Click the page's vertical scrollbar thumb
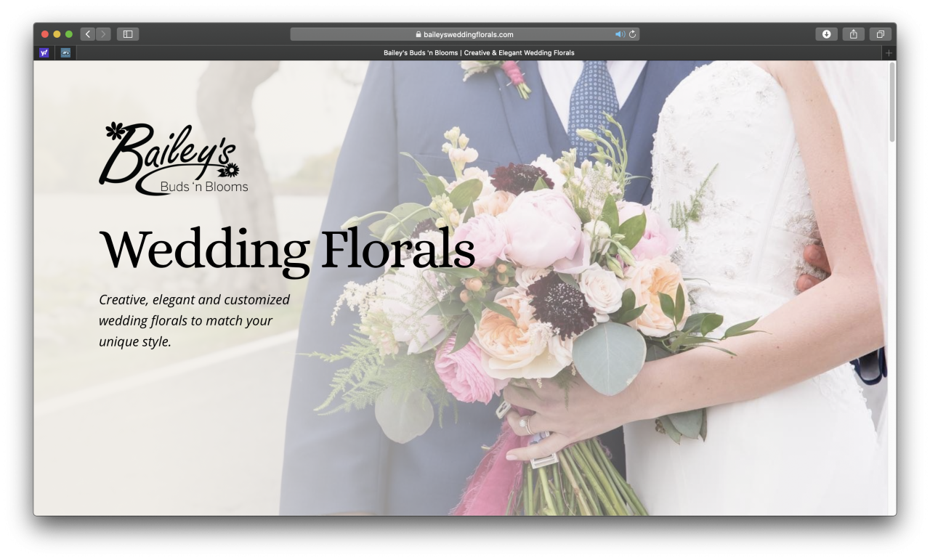 coord(891,102)
